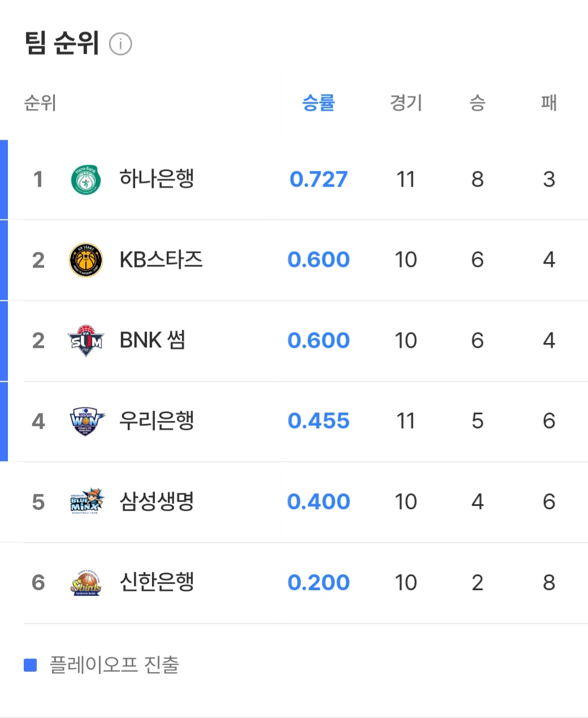588x718 pixels.
Task: Click the blue 플레이오프 진출 legend square
Action: 31,665
